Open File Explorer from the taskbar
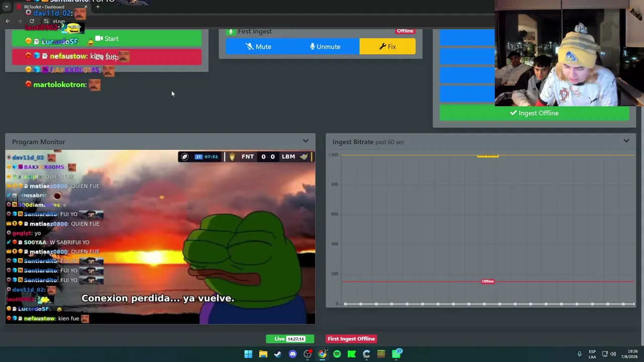This screenshot has height=362, width=644. coord(263,354)
